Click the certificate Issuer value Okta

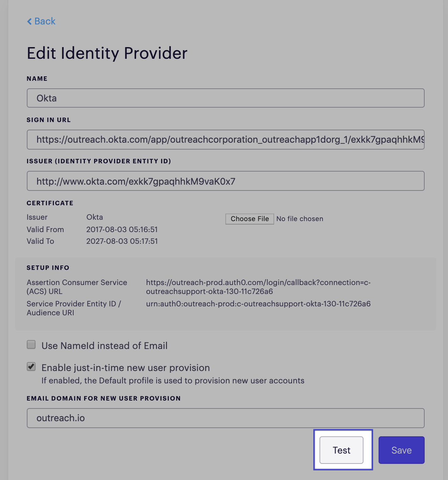coord(95,217)
